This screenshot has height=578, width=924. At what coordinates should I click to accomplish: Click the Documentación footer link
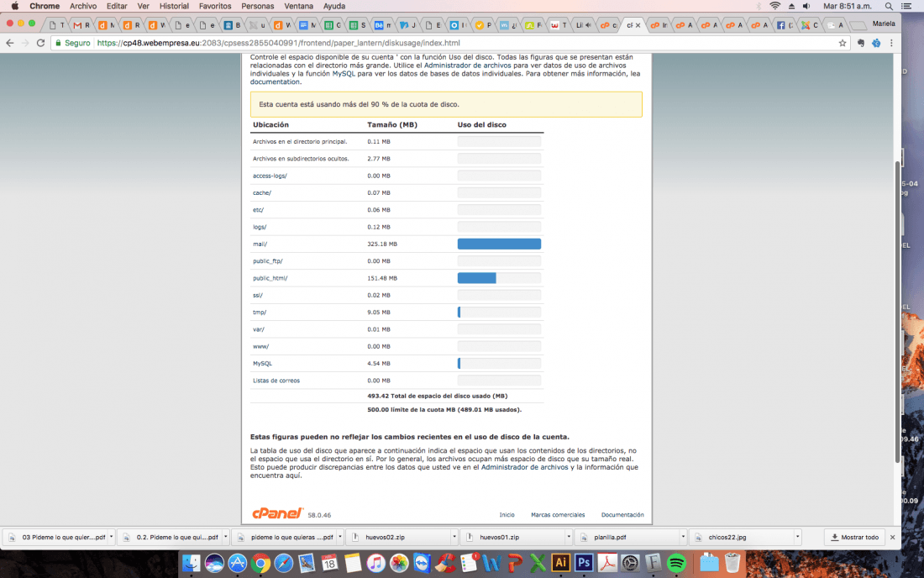coord(622,515)
